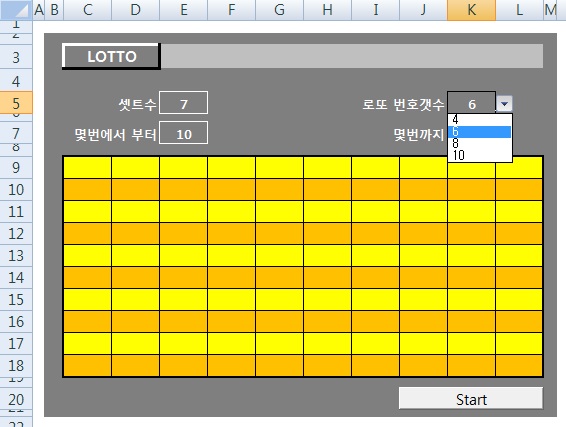This screenshot has height=427, width=566.
Task: Select highlighted option 6 in list
Action: click(x=479, y=132)
